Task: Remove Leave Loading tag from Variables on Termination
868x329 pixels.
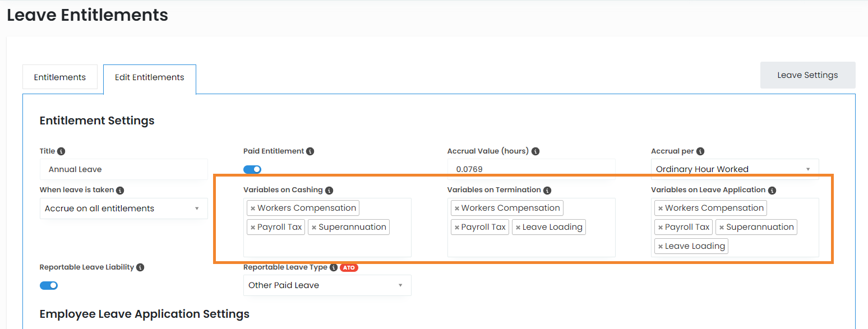Action: [518, 228]
